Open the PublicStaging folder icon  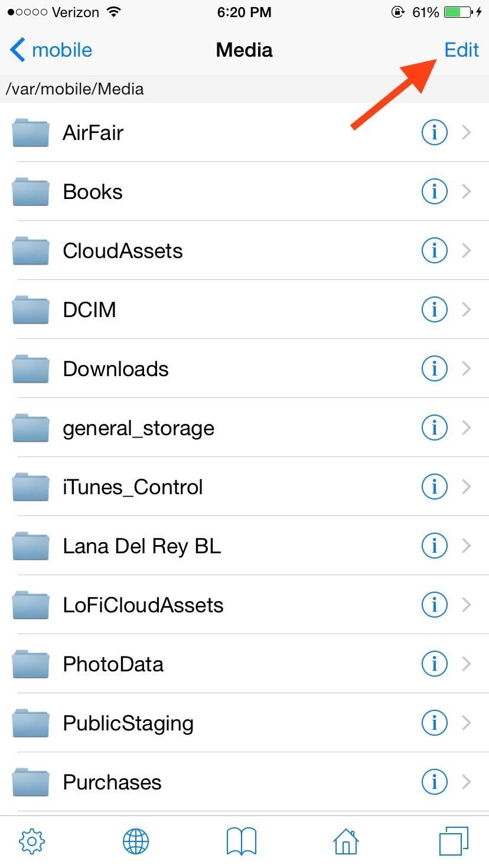(31, 723)
